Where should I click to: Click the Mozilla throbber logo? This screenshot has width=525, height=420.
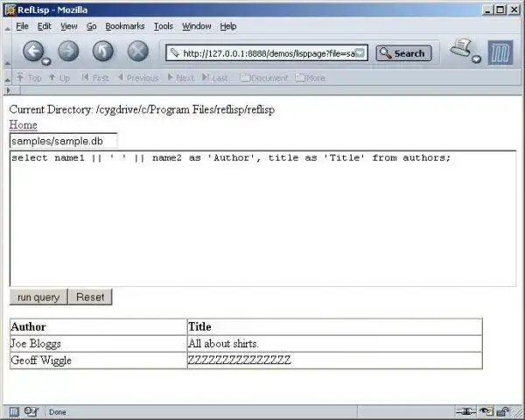click(500, 52)
